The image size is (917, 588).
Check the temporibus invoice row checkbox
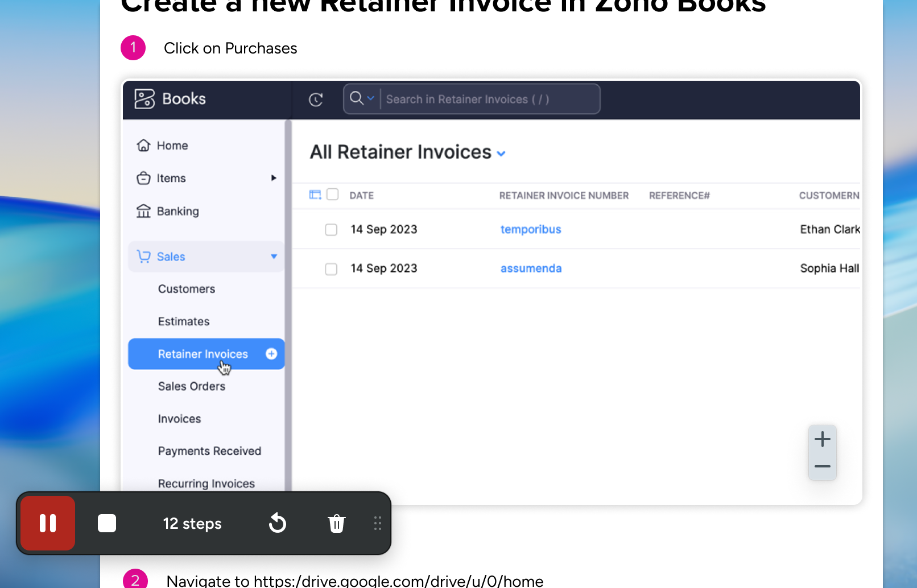click(x=331, y=230)
